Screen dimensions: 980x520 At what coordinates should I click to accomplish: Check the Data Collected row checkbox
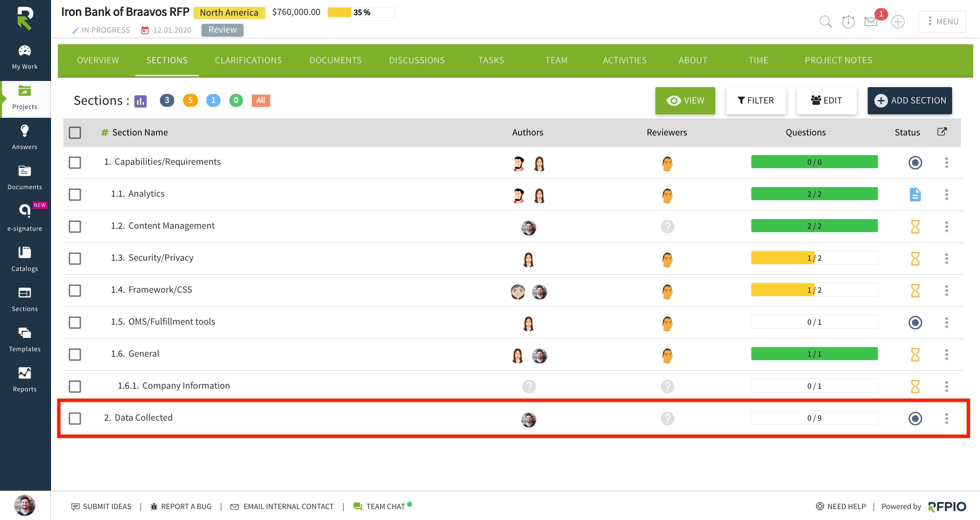[75, 418]
